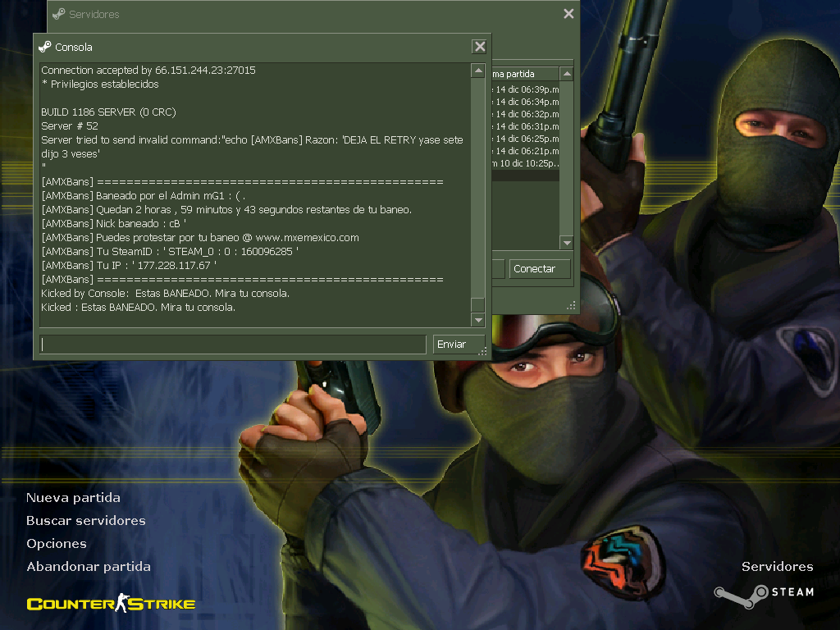Select the server row dated 14 dic 06:32p.m
Viewport: 840px width, 630px height.
526,114
